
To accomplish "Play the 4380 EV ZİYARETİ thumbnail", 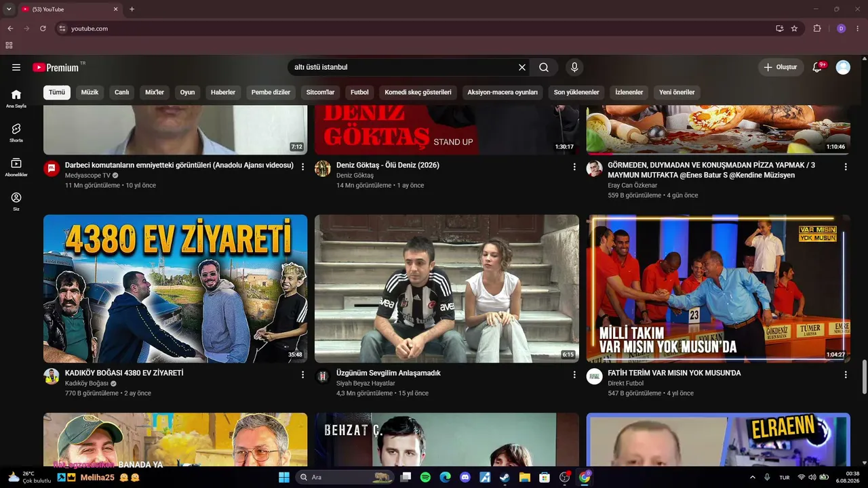I will pos(176,289).
